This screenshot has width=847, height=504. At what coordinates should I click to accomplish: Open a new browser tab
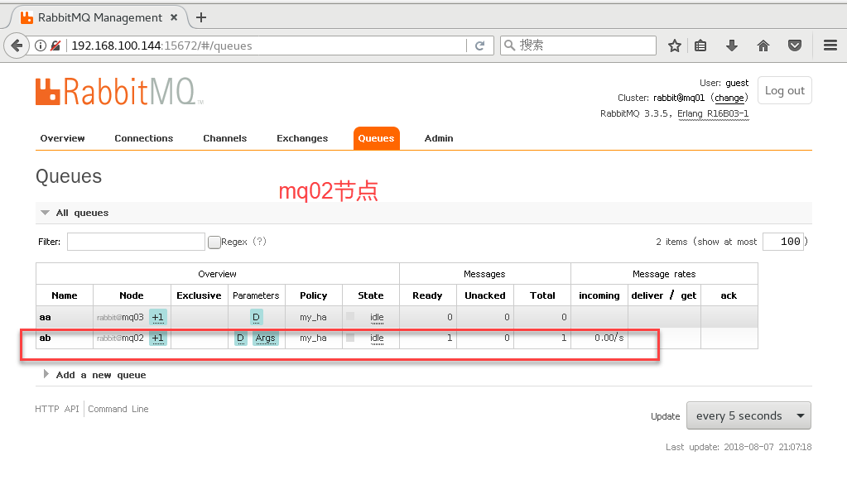(x=201, y=17)
